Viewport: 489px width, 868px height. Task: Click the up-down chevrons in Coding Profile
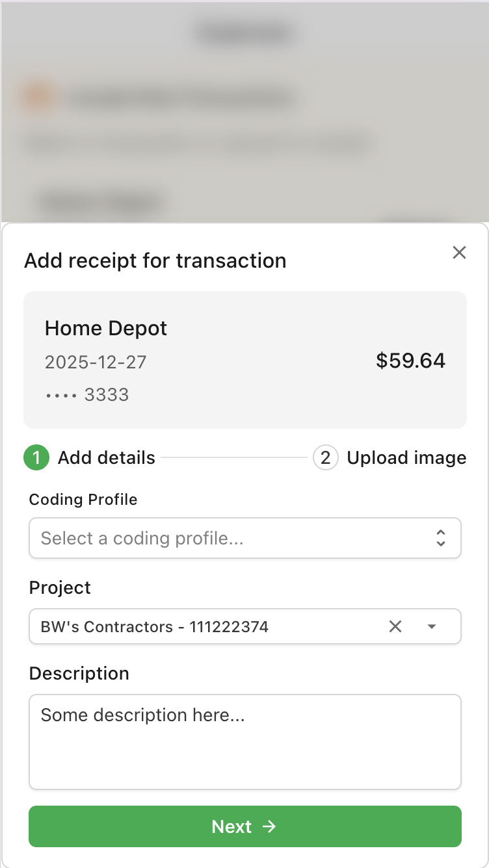pyautogui.click(x=441, y=538)
